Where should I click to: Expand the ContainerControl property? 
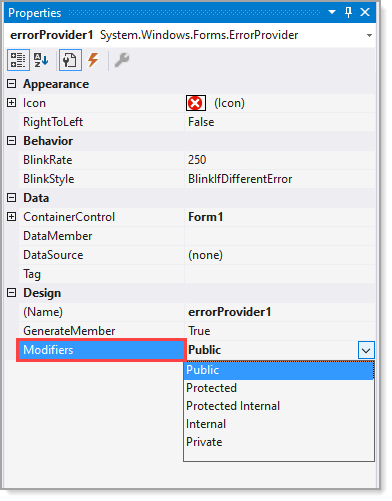click(x=12, y=217)
